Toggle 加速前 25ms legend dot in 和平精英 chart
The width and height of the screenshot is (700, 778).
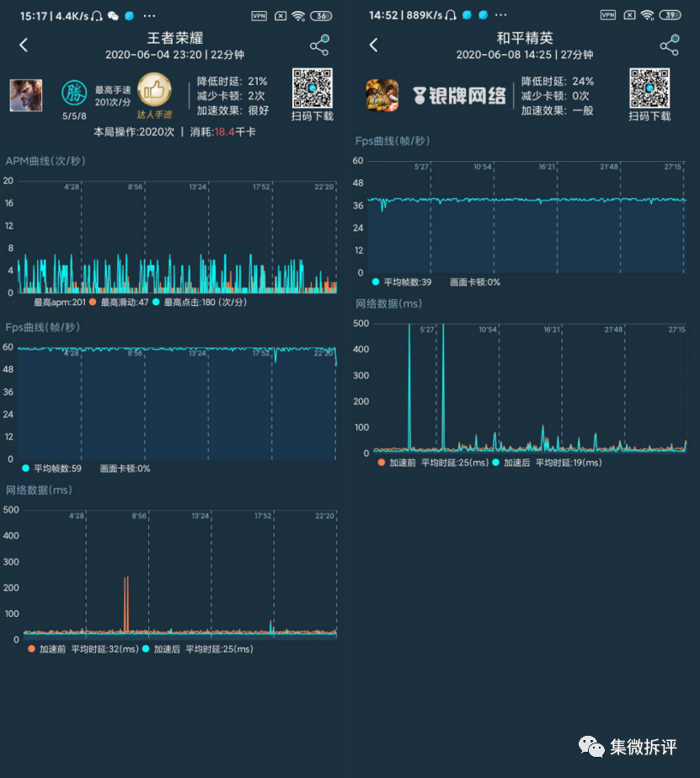(382, 463)
